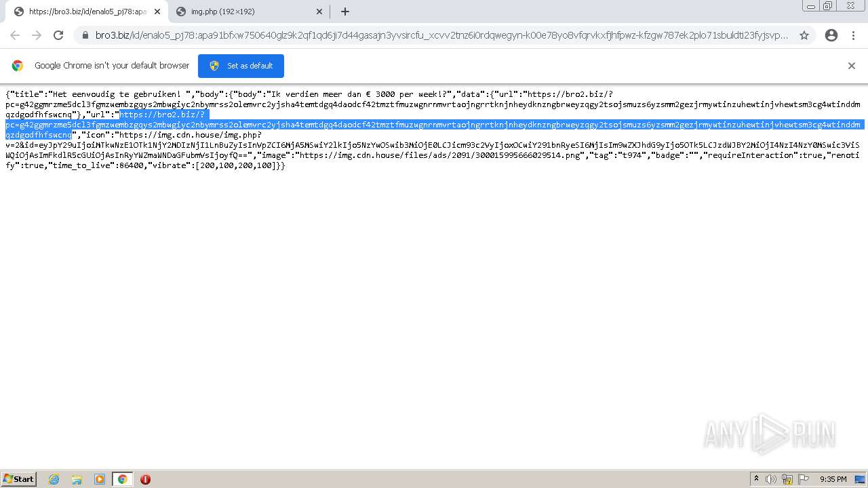Image resolution: width=868 pixels, height=488 pixels.
Task: Dismiss the default browser infobar
Action: [852, 66]
